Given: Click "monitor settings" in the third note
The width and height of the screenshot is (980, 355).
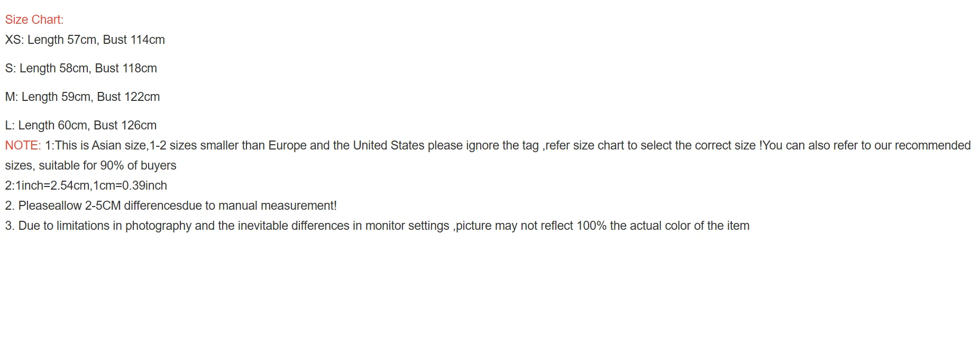Looking at the screenshot, I should pyautogui.click(x=407, y=226).
